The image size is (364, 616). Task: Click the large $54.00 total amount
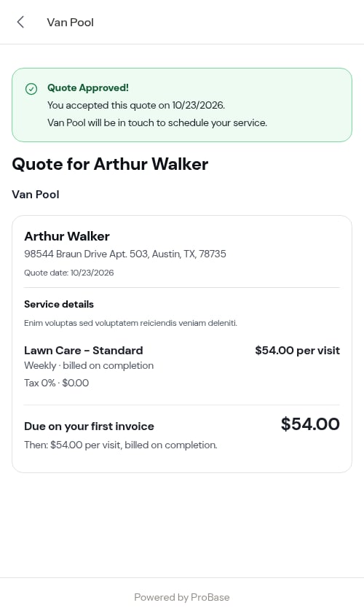310,424
